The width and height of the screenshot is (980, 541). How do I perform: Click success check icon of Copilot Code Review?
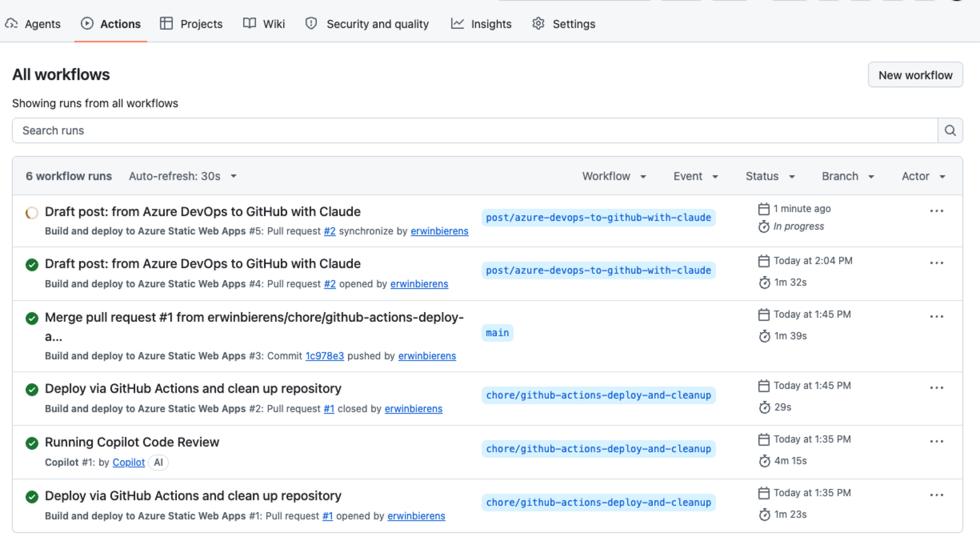(x=32, y=443)
